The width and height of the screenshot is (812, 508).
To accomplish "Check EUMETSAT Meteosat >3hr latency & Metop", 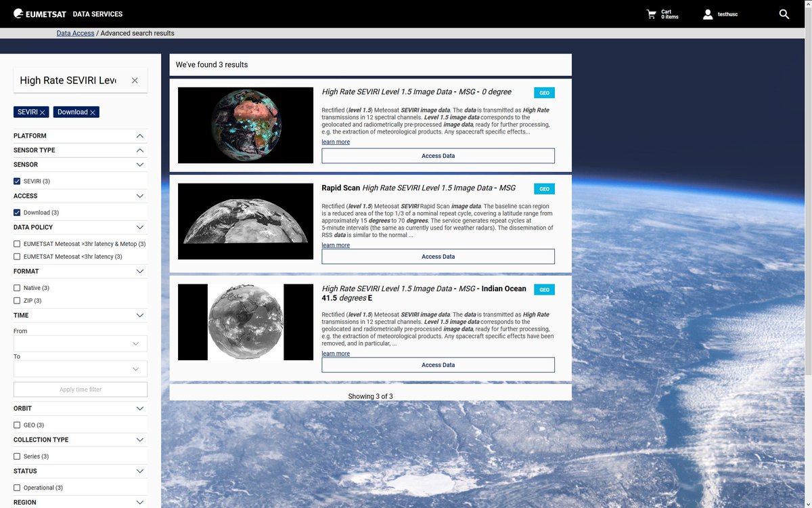I will tap(17, 244).
